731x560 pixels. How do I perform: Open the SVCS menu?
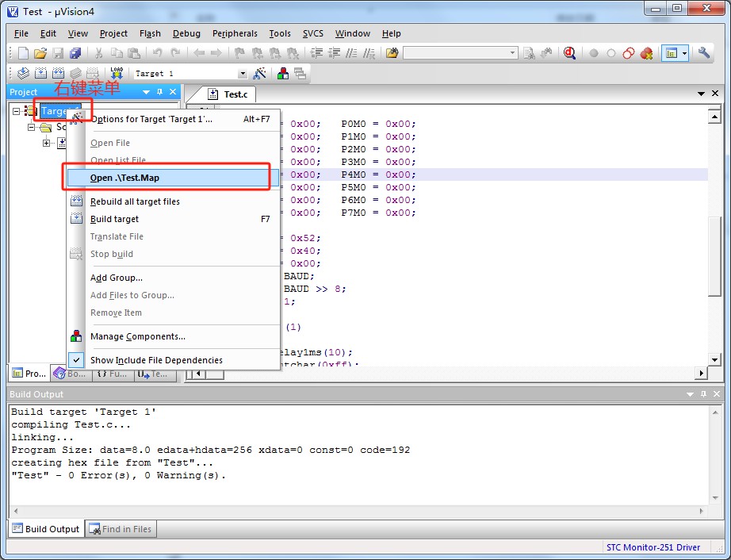click(x=313, y=33)
